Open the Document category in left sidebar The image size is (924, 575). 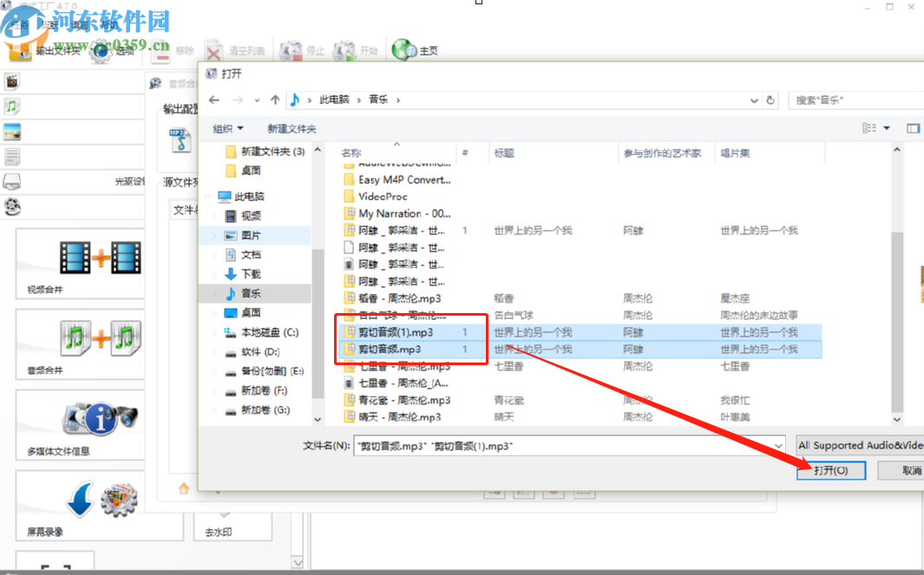pos(12,157)
